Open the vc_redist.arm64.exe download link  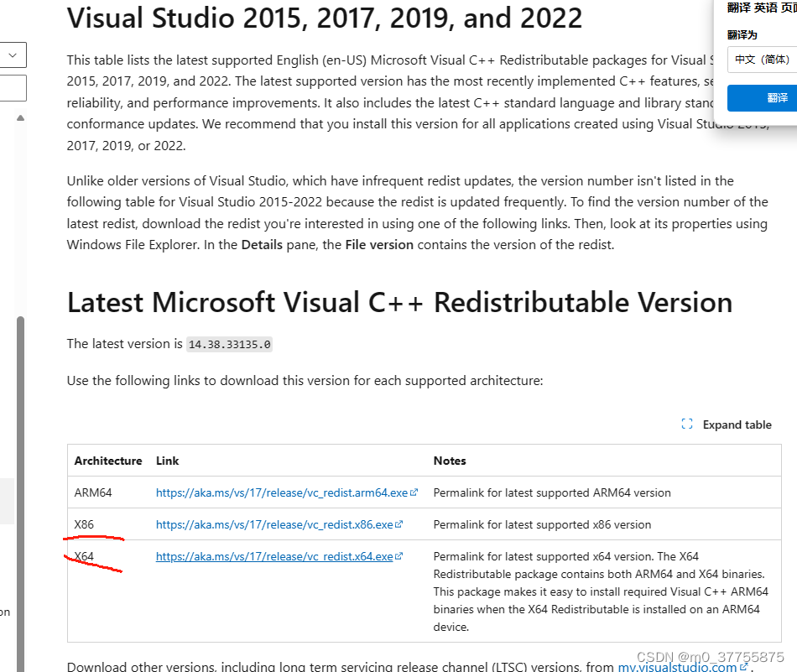[282, 492]
